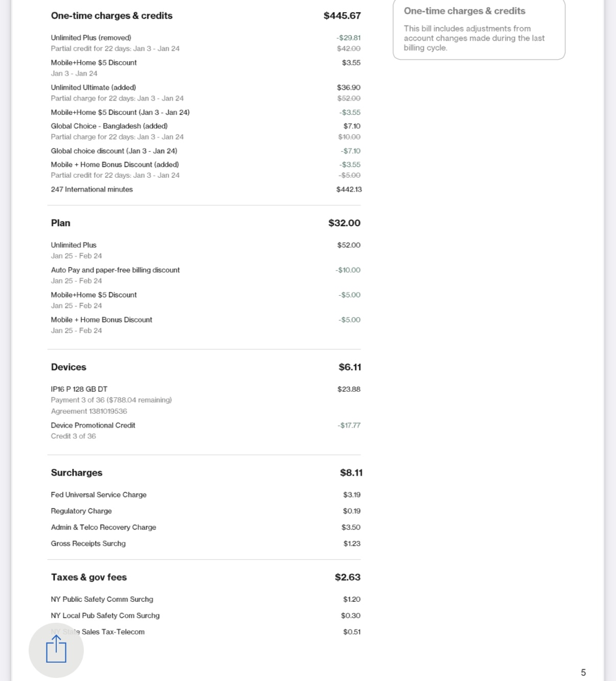
Task: Click the Agreement 1381019536 text
Action: pyautogui.click(x=89, y=411)
